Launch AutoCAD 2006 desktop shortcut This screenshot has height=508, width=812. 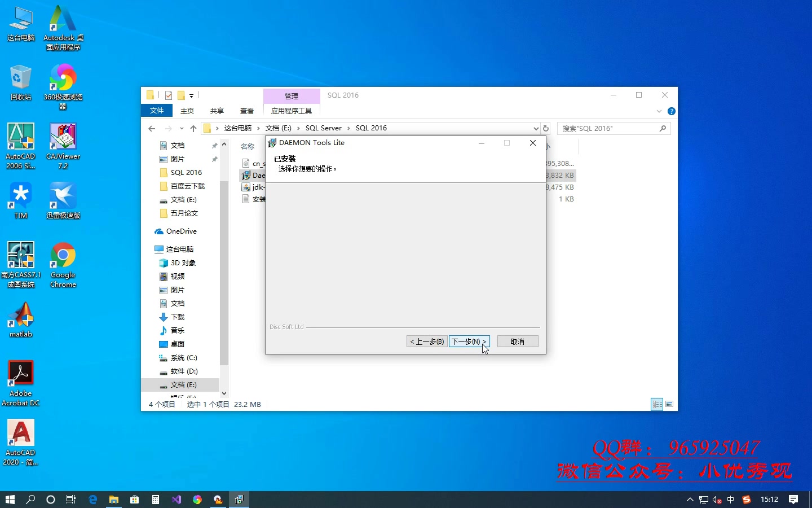[x=21, y=146]
